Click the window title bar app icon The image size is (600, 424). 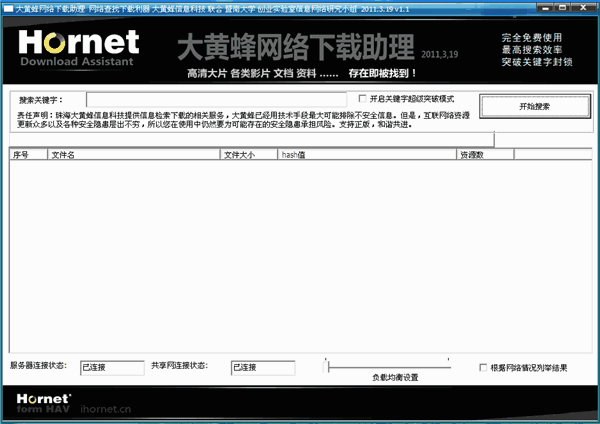tap(8, 8)
